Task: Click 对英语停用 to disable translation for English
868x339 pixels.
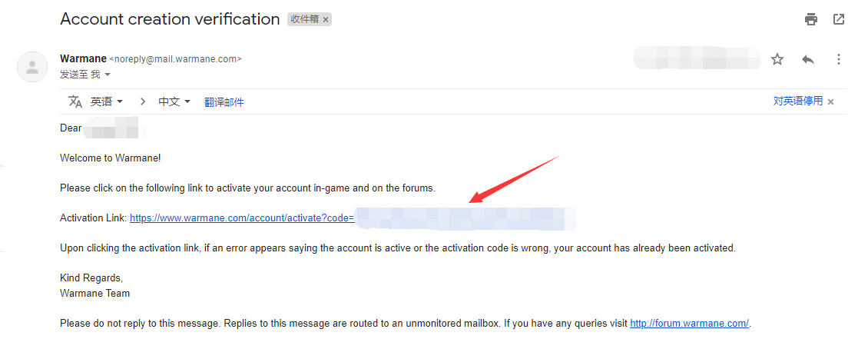Action: (797, 101)
